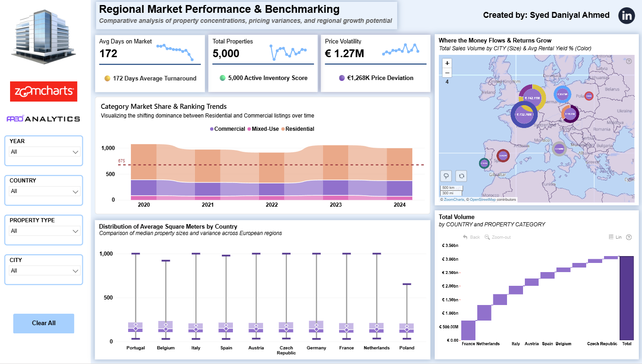Switch the Lin scale option in waterfall chart
The width and height of the screenshot is (642, 364).
(615, 237)
